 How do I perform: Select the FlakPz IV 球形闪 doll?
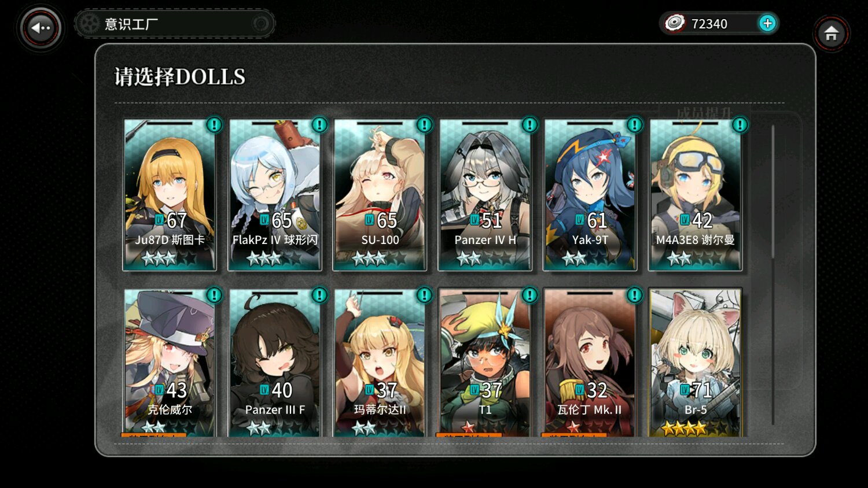pos(275,195)
